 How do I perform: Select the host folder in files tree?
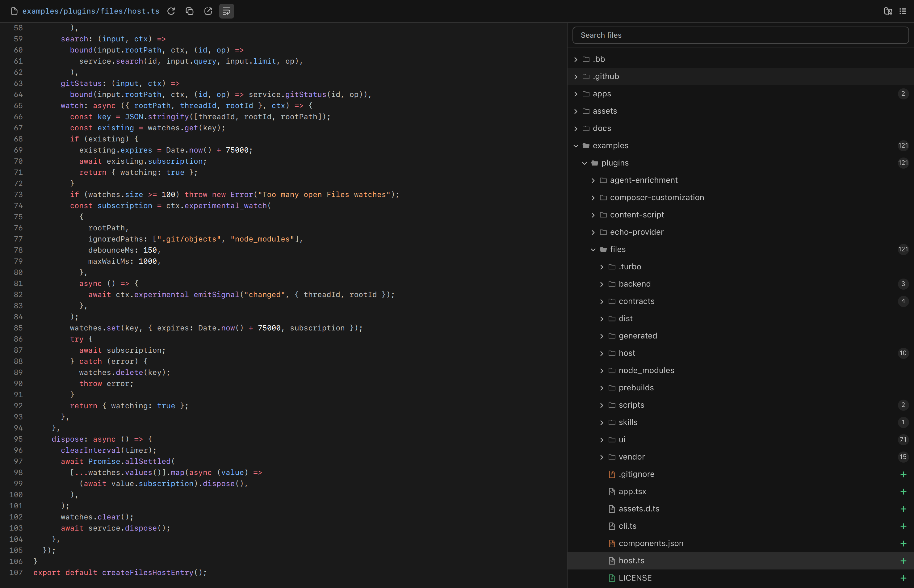click(741, 353)
